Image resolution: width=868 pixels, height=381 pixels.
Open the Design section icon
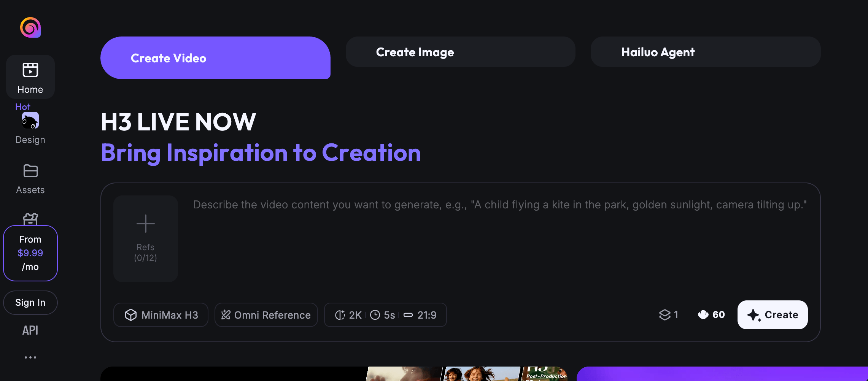30,121
